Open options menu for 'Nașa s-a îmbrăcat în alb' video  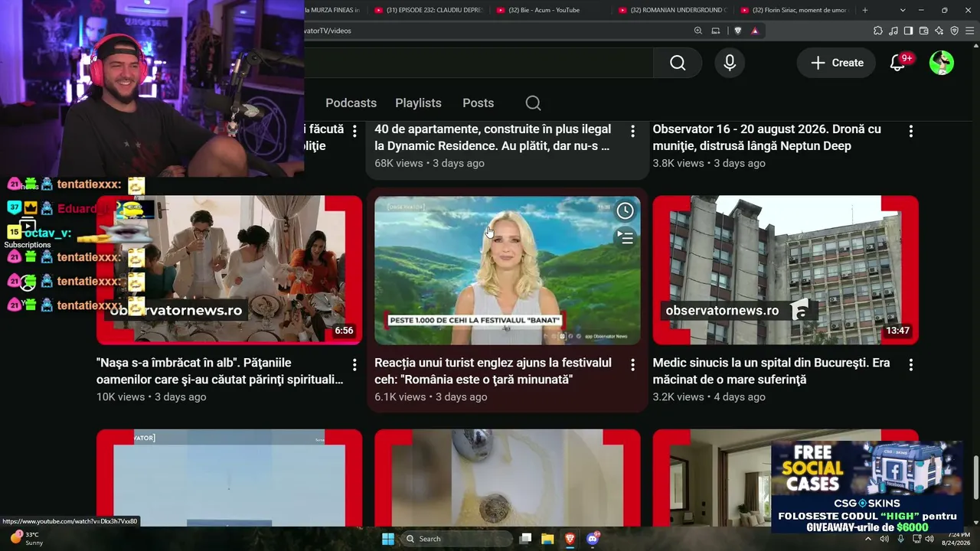pos(354,365)
